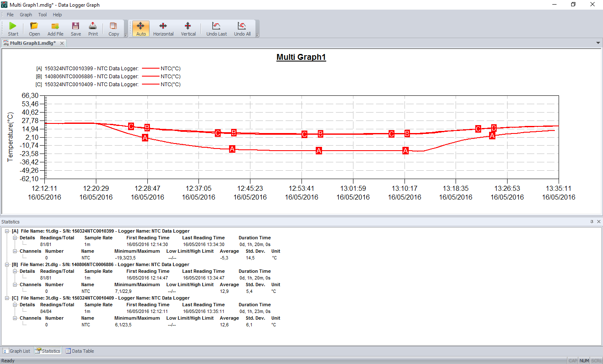Open the Graph menu
The height and width of the screenshot is (364, 603).
[x=26, y=14]
